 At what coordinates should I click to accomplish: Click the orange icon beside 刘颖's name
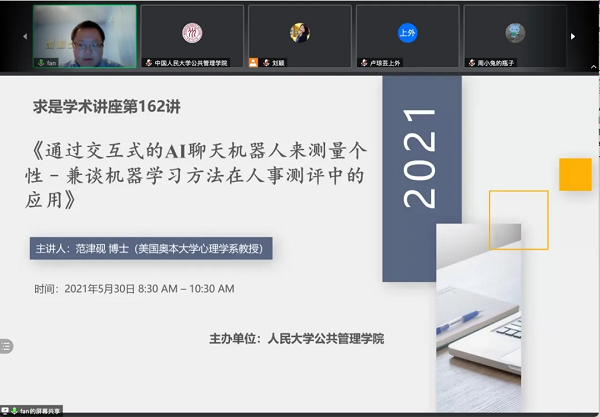254,62
